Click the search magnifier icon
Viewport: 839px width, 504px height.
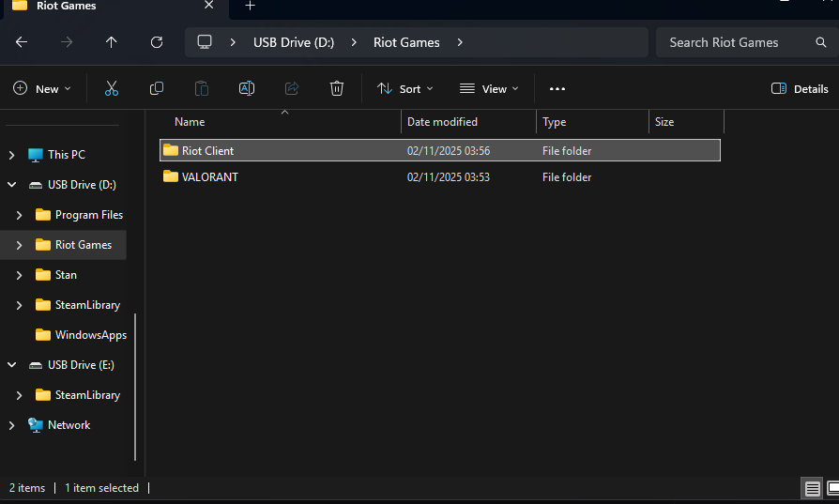click(x=821, y=42)
